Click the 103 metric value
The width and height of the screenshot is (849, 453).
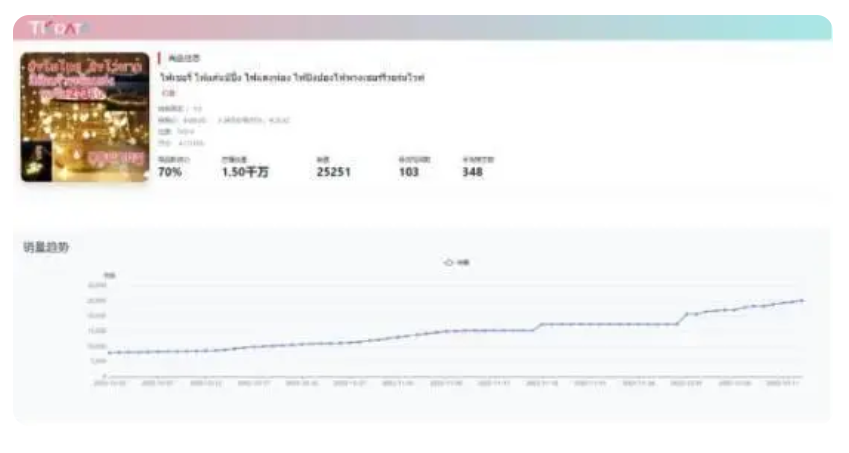(409, 172)
